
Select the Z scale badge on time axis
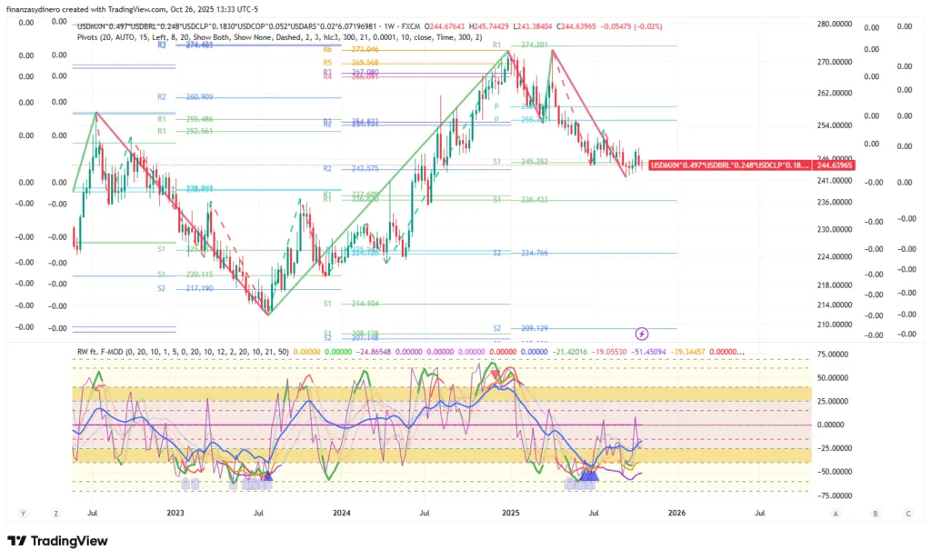(56, 514)
